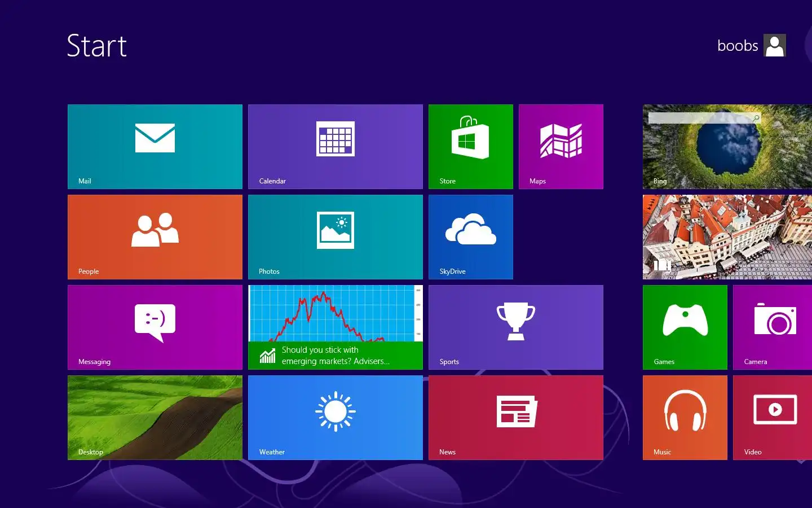Open the Music tile
Image resolution: width=812 pixels, height=508 pixels.
click(x=685, y=418)
